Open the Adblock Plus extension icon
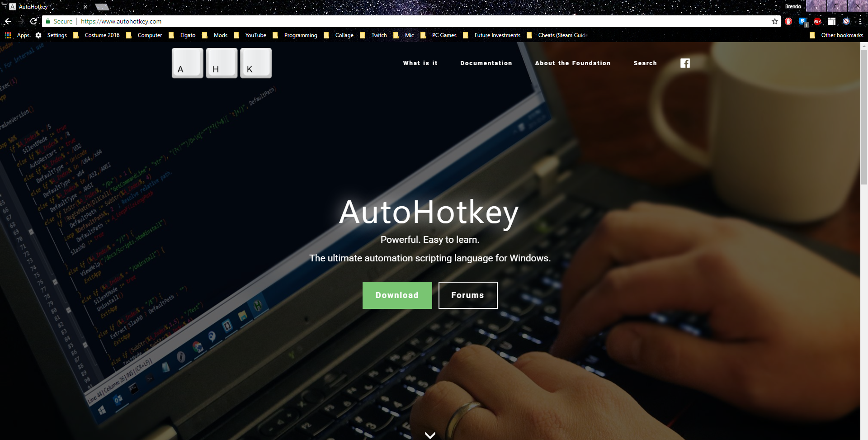 817,21
